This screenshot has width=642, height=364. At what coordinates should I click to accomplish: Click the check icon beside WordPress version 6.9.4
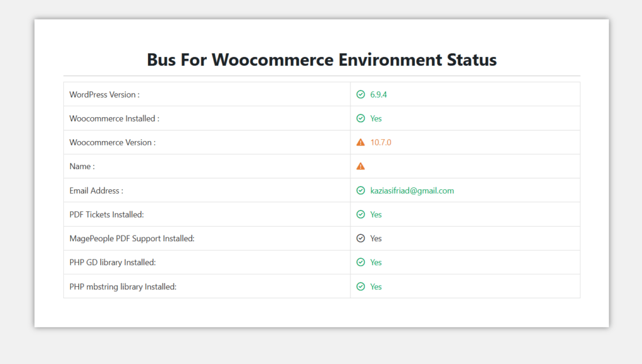360,95
